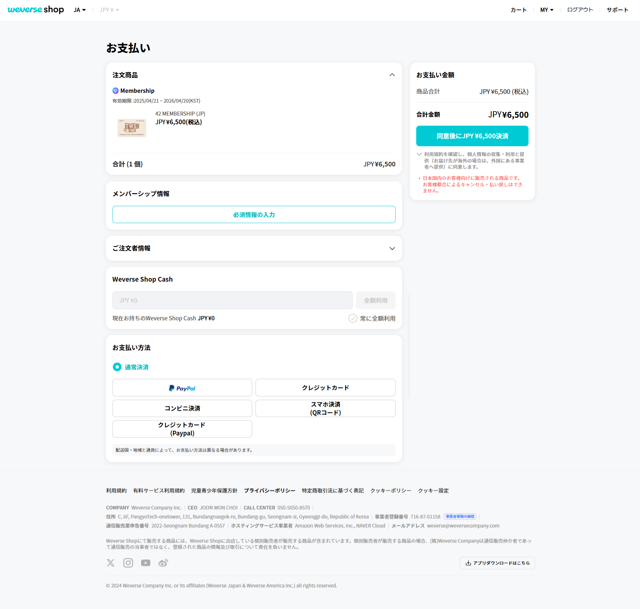
Task: Choose クレジットカード payment method
Action: (325, 388)
